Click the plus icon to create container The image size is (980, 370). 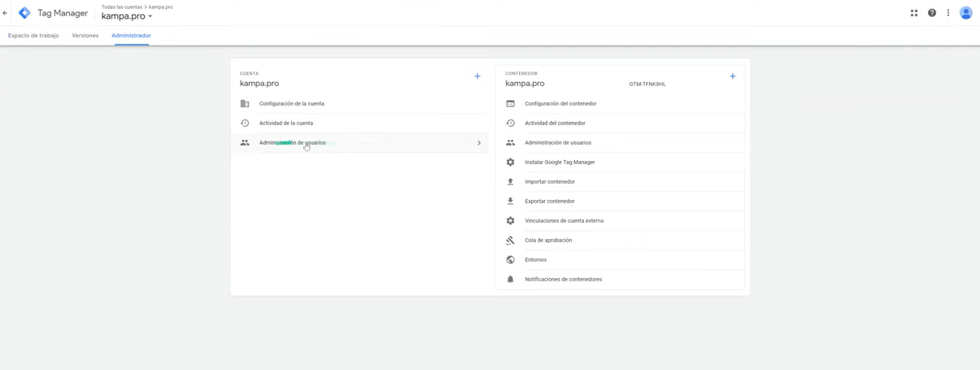point(733,76)
